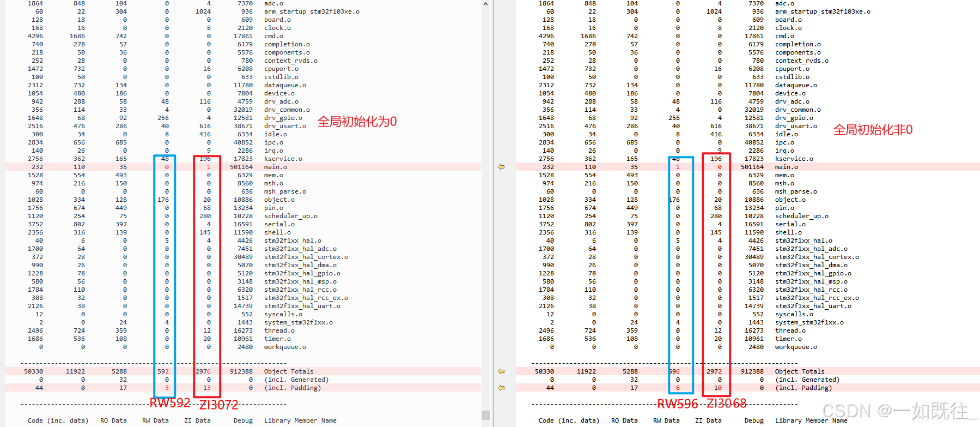Image resolution: width=980 pixels, height=427 pixels.
Task: Click context_rvds.o in the left pane
Action: tap(291, 61)
